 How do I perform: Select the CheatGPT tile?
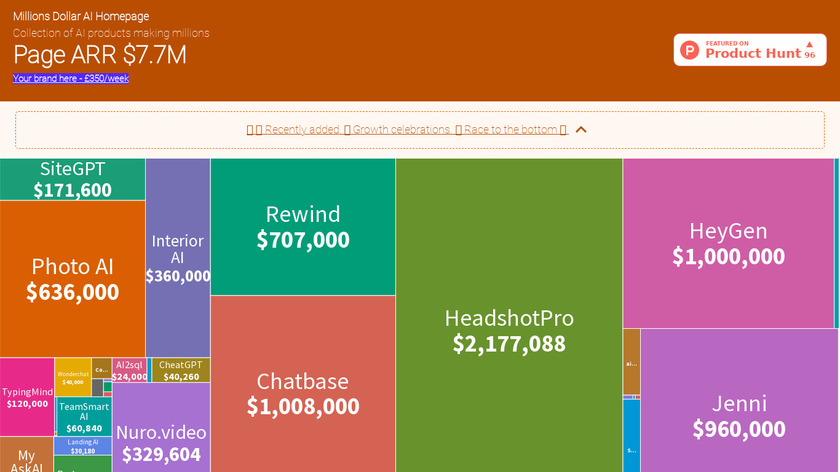coord(181,370)
